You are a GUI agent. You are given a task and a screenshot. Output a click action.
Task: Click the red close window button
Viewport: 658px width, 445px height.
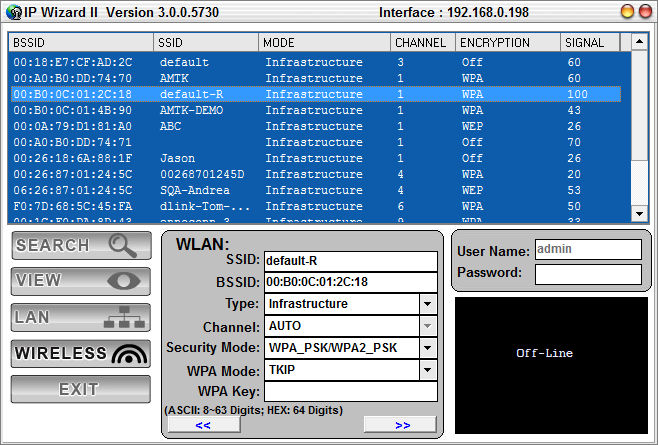(x=645, y=11)
